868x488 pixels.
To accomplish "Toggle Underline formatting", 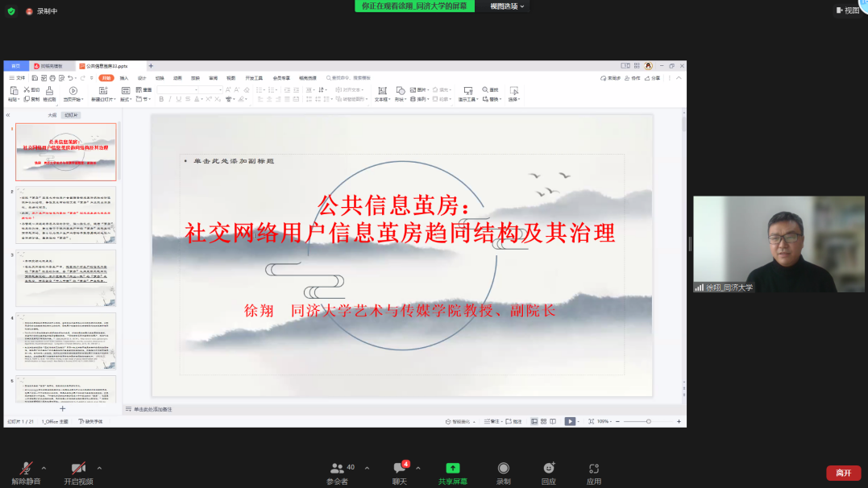I will click(179, 100).
